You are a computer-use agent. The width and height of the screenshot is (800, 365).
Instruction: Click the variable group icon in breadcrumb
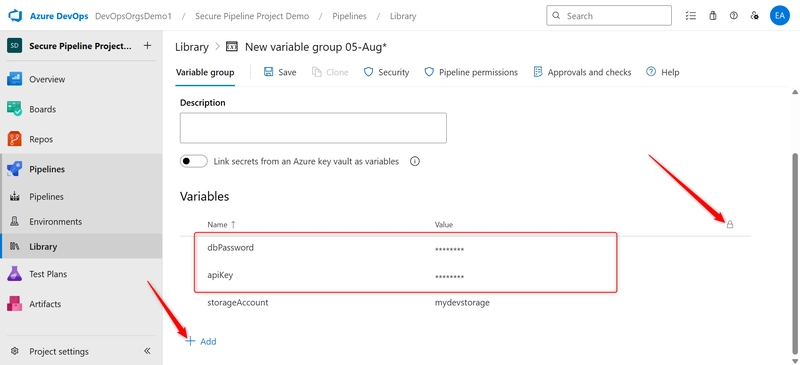pos(232,46)
